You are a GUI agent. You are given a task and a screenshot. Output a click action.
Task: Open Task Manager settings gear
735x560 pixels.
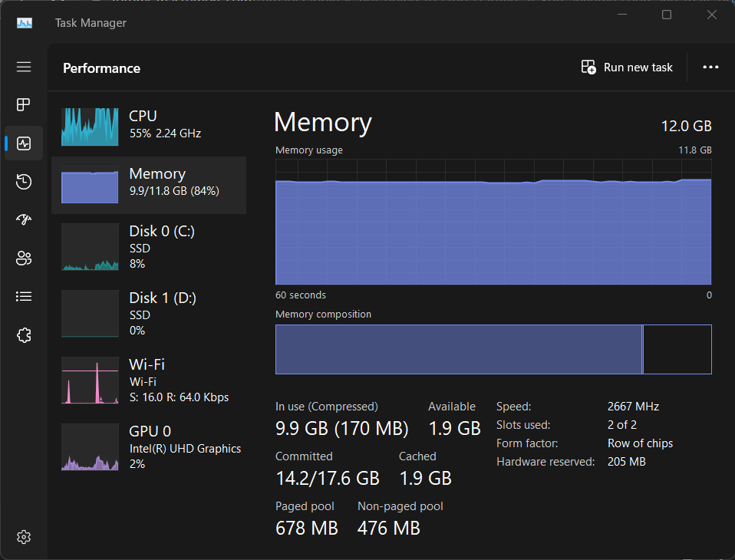[x=24, y=536]
